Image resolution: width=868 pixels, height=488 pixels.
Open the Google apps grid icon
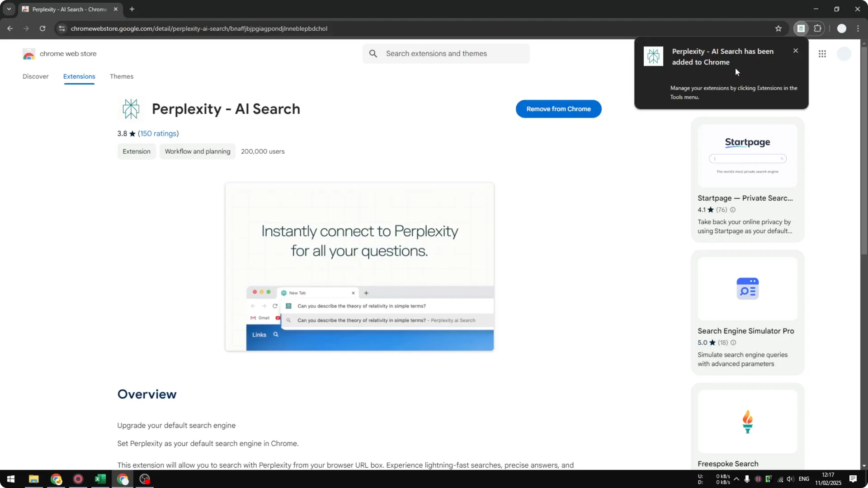point(822,53)
